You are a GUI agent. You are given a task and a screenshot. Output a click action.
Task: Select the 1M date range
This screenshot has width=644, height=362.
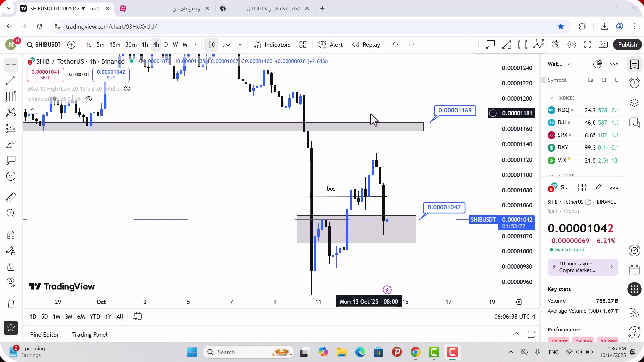(x=56, y=317)
